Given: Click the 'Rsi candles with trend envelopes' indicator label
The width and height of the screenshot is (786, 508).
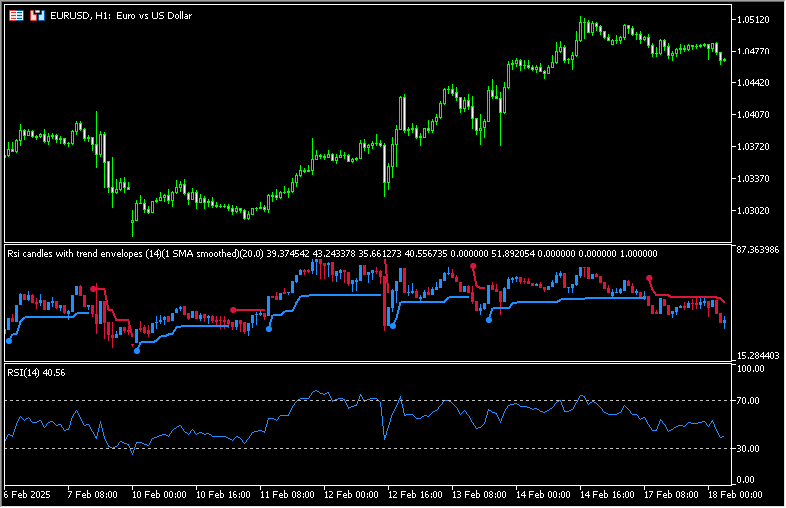Looking at the screenshot, I should click(75, 254).
